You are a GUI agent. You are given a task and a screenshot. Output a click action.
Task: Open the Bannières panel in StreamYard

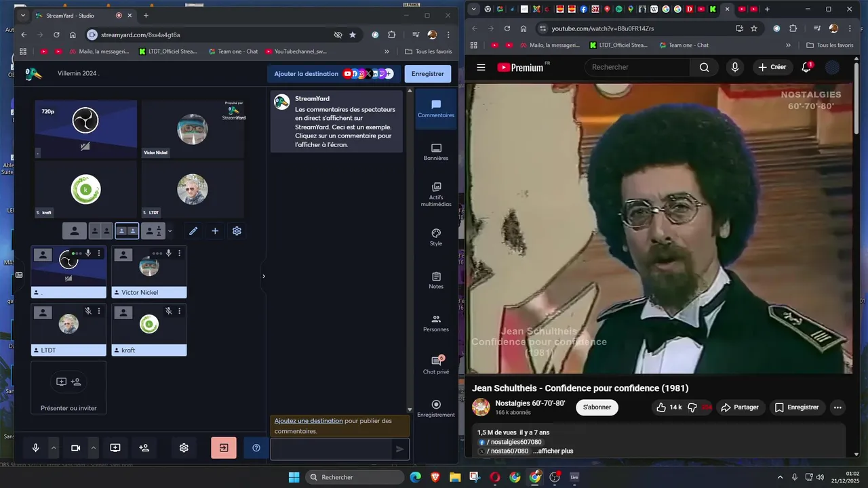(436, 152)
